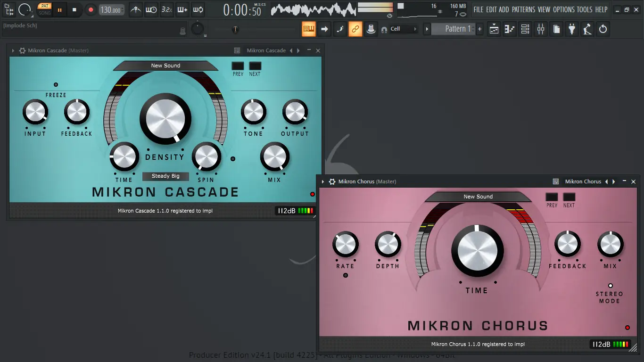Screen dimensions: 644x362
Task: Open Mikron Cascade gear settings icon
Action: (x=22, y=50)
